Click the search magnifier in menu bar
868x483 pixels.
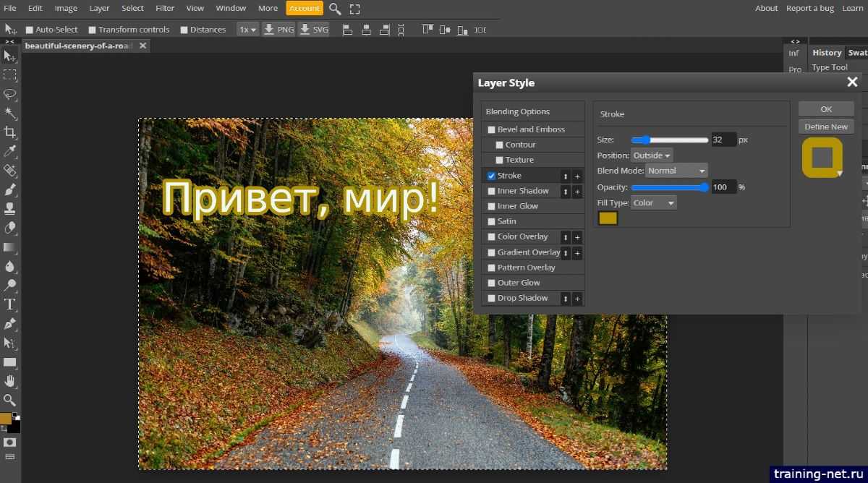[x=335, y=9]
